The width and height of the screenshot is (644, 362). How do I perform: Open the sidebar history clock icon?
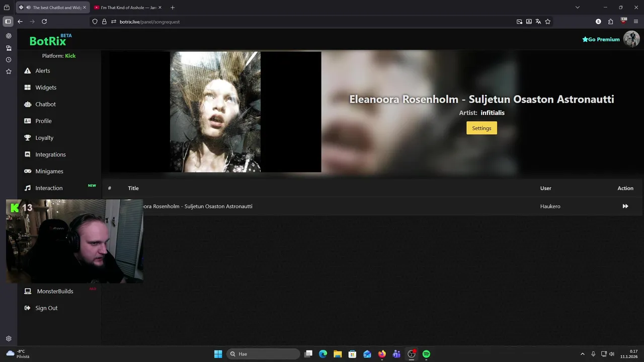point(9,60)
